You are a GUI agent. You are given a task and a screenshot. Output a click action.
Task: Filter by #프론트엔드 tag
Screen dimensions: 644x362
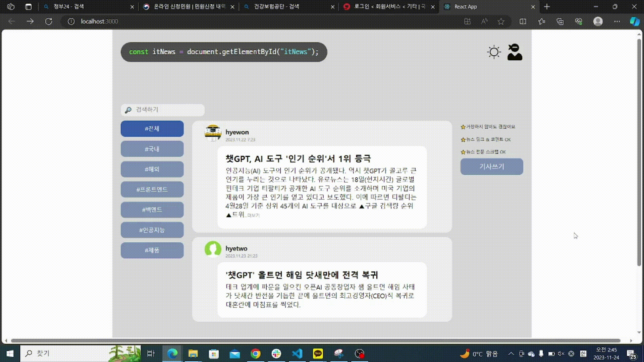(x=152, y=189)
